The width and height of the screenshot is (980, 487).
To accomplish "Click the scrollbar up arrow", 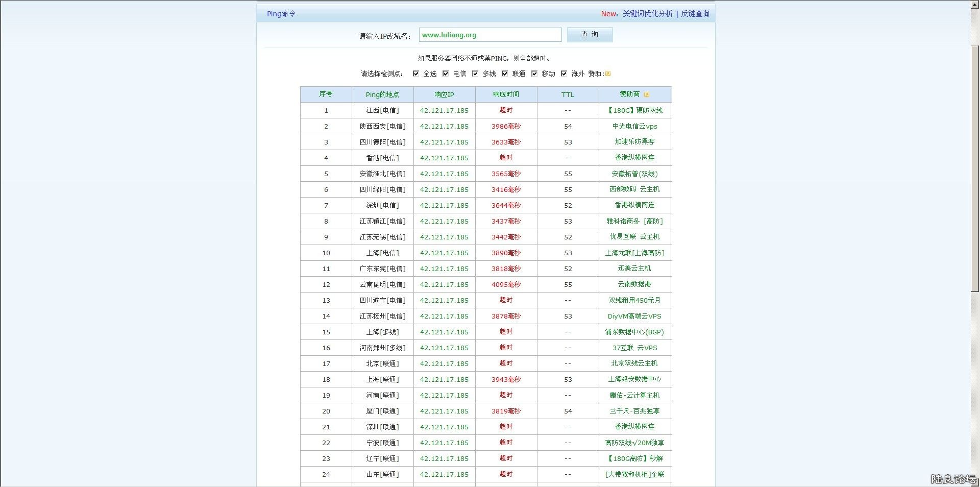I will (x=975, y=5).
